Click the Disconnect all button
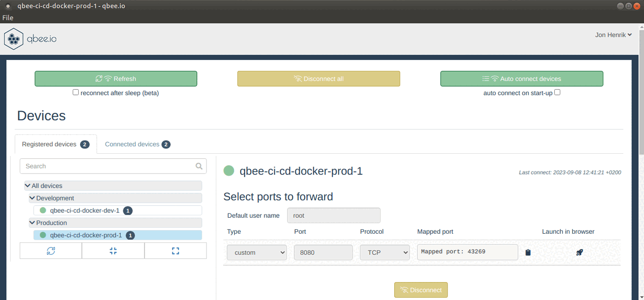 tap(318, 78)
